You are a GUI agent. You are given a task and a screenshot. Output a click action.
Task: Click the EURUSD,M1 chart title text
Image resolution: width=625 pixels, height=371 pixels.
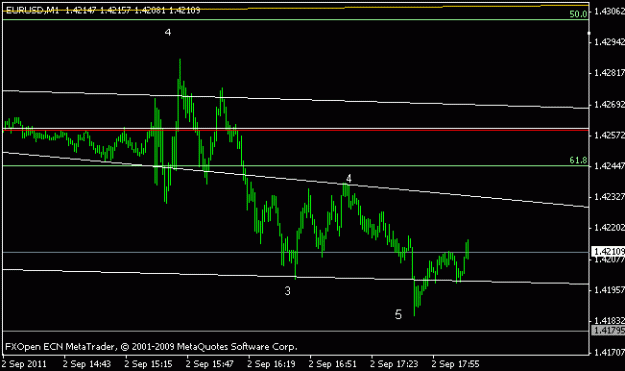[32, 10]
